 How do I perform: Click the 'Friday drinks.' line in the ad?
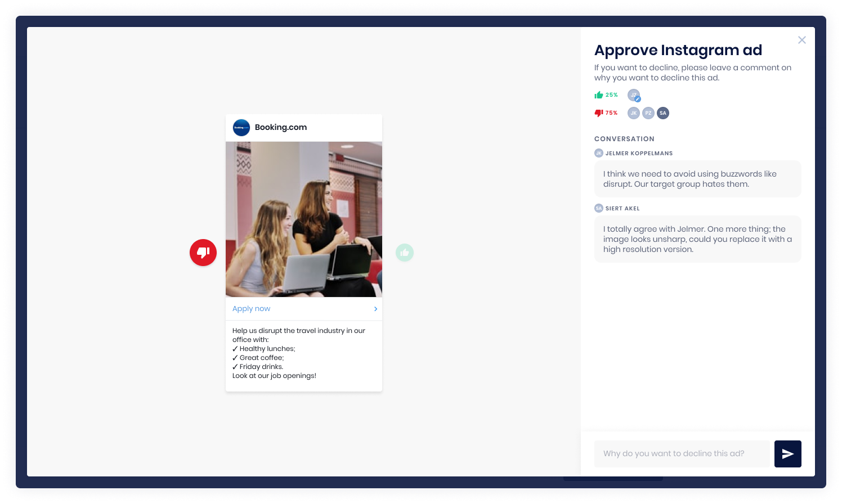click(258, 367)
